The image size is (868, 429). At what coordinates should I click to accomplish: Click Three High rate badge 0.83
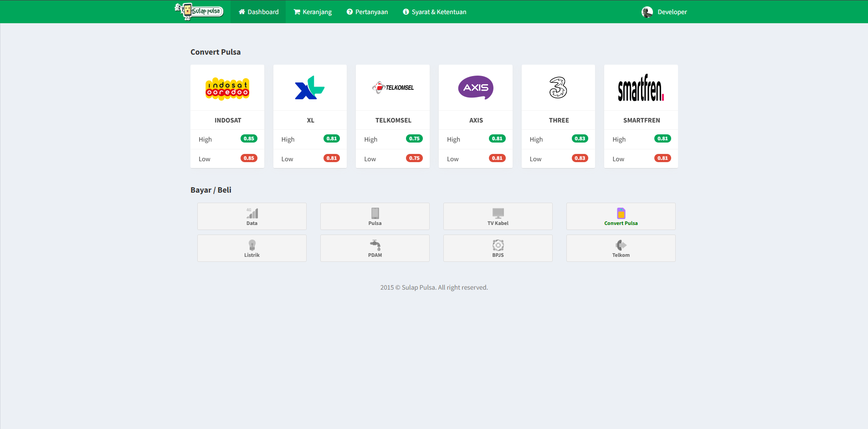580,138
